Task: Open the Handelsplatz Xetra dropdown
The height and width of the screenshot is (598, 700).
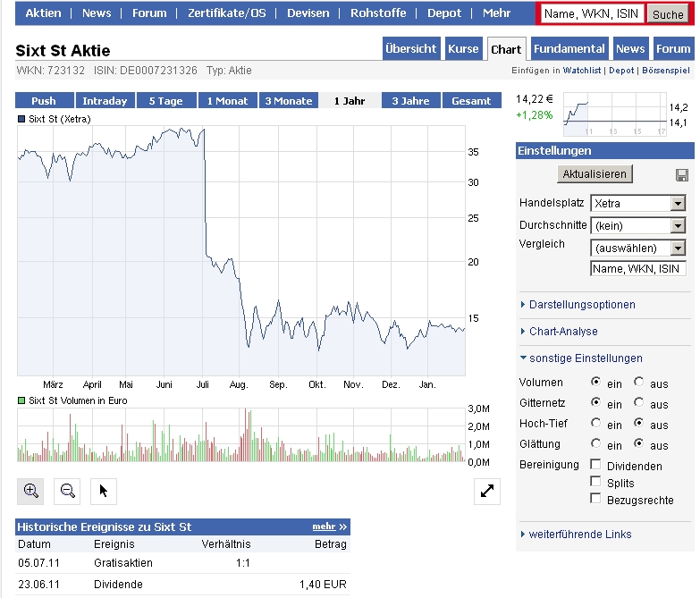Action: [638, 204]
